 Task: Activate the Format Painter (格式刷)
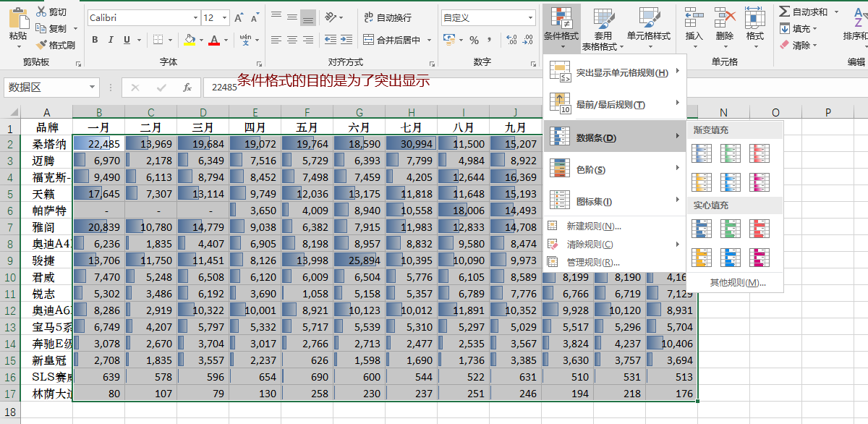[x=56, y=45]
